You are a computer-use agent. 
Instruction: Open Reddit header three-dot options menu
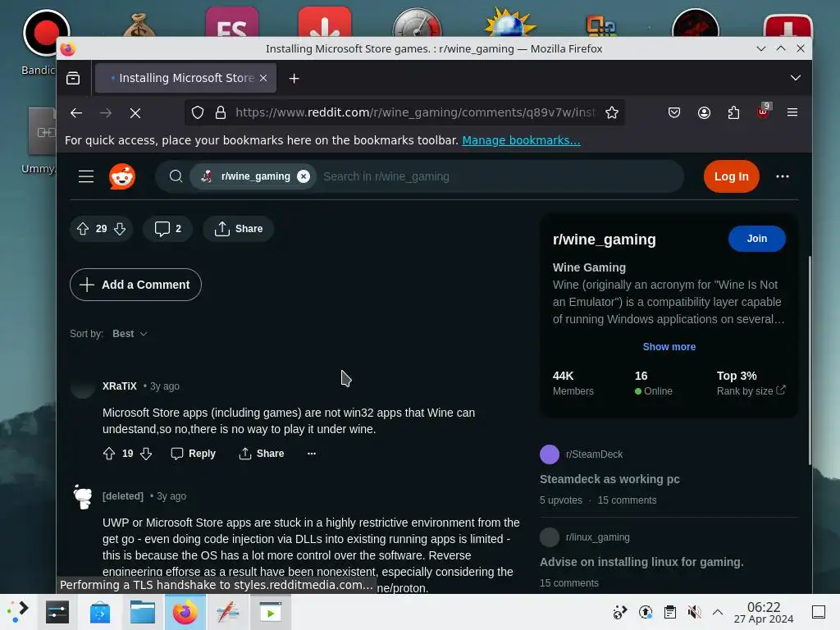pos(782,176)
